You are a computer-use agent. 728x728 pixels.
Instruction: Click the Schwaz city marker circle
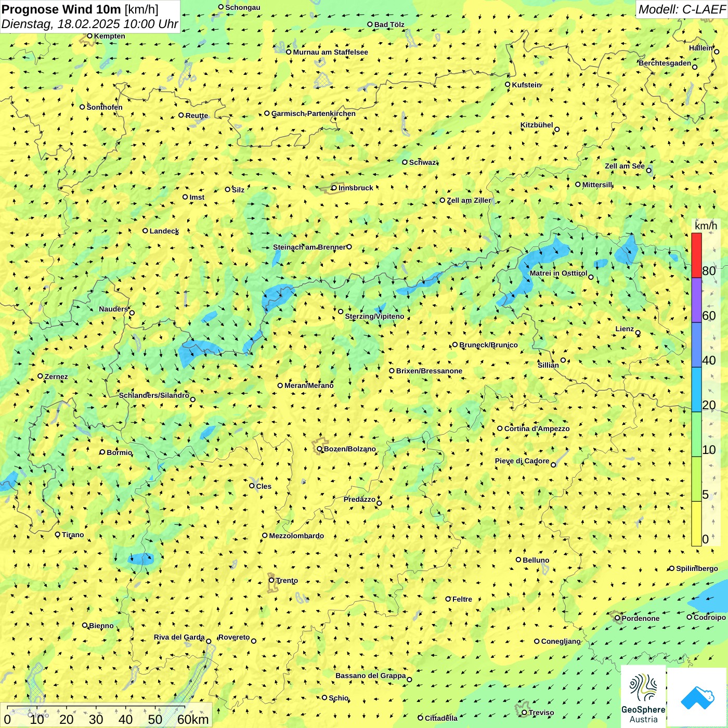click(405, 162)
